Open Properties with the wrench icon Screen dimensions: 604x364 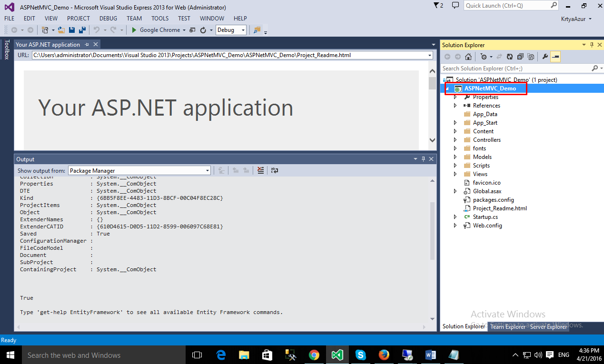[x=545, y=57]
